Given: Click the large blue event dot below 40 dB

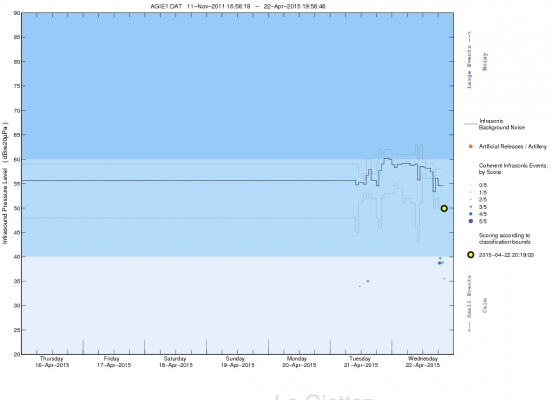Looking at the screenshot, I should point(439,263).
